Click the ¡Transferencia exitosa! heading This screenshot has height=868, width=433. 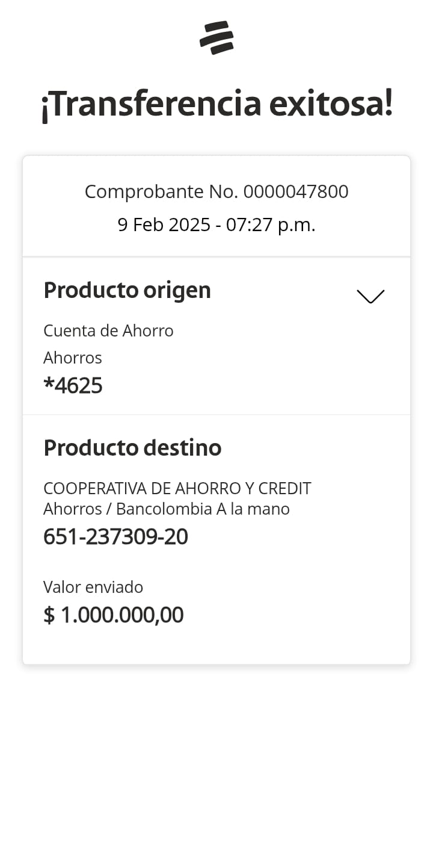click(x=216, y=104)
